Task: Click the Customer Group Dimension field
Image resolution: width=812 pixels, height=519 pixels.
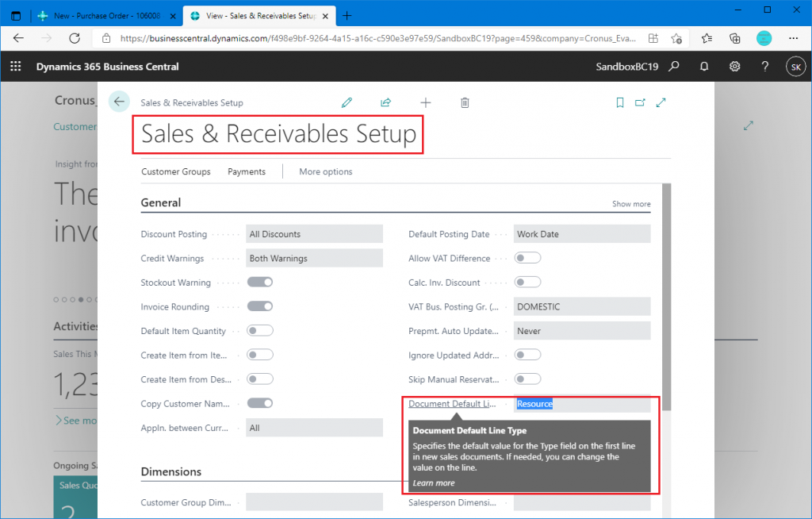Action: click(314, 502)
